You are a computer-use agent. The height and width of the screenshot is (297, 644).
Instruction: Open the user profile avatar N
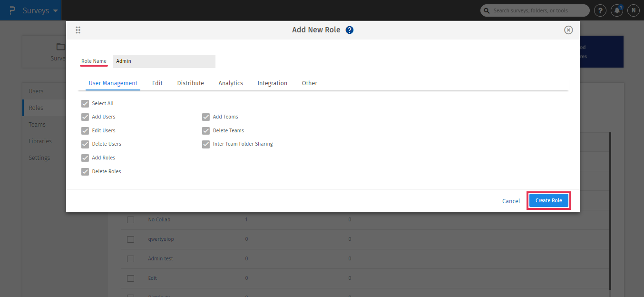[x=633, y=10]
